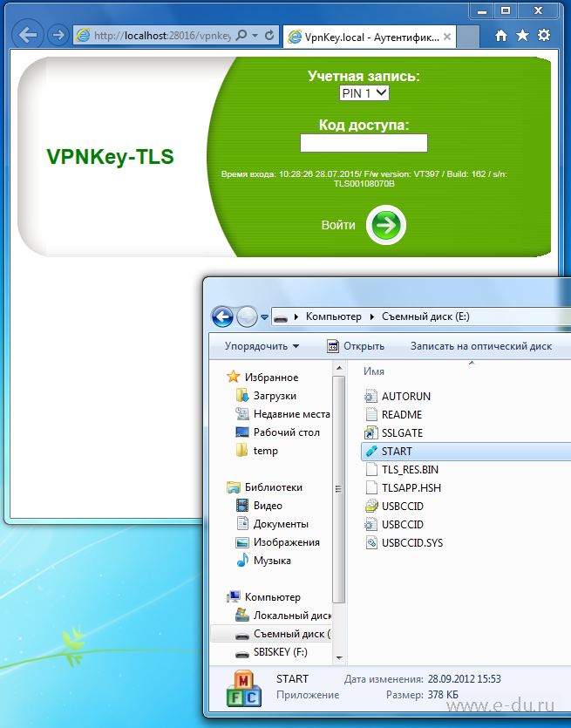
Task: Select Избранное in navigation pane
Action: point(271,378)
